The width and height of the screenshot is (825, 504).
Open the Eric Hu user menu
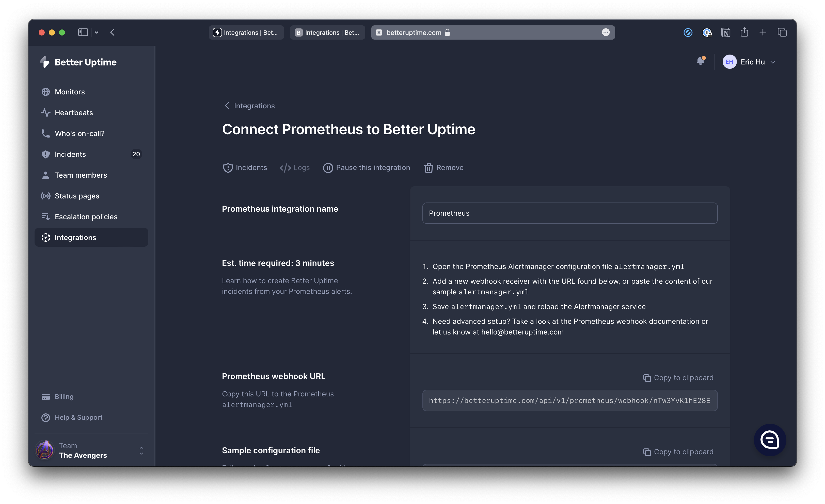[x=749, y=62]
